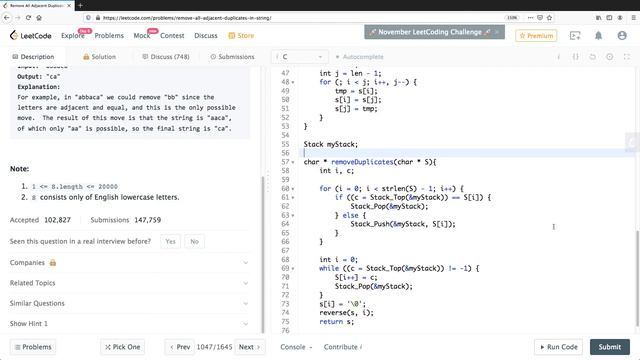Image resolution: width=640 pixels, height=360 pixels.
Task: Reset code to default with undo icon
Action: 592,57
